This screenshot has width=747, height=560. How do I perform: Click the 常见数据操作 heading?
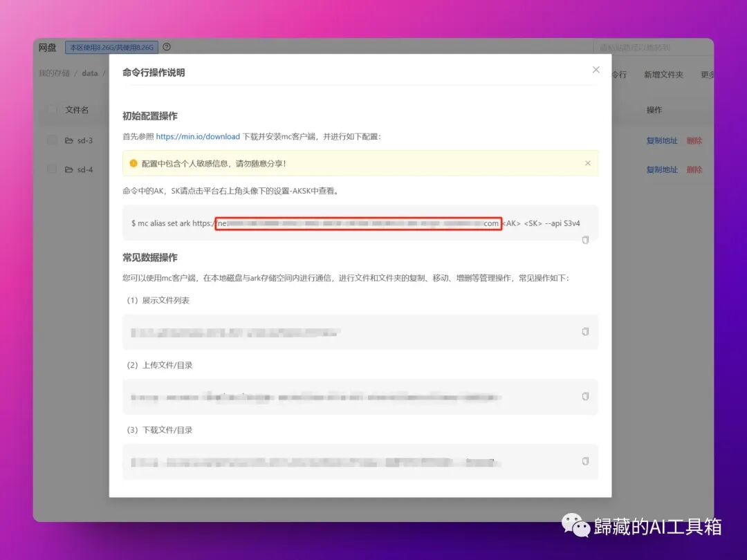coord(149,258)
